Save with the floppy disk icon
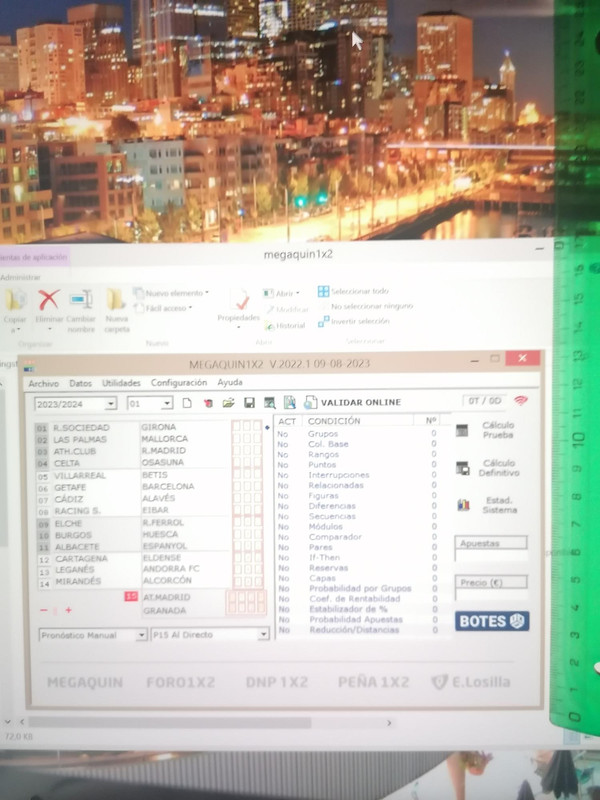The width and height of the screenshot is (600, 800). coord(249,403)
